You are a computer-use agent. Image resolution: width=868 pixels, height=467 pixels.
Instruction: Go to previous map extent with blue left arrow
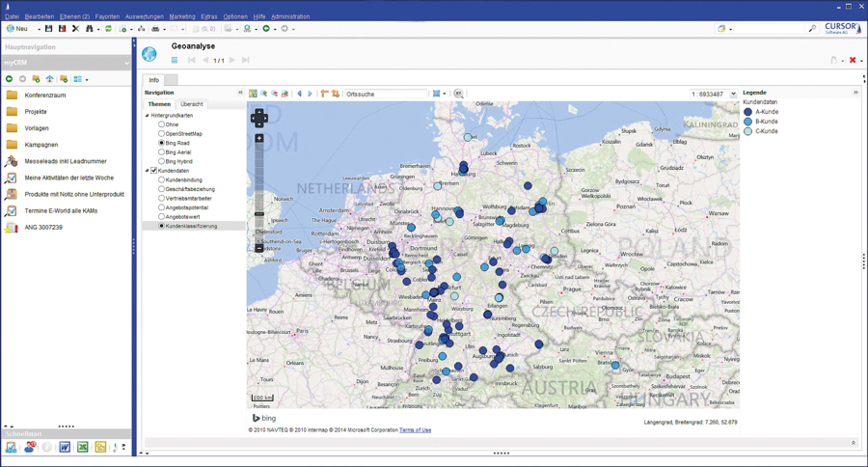pyautogui.click(x=299, y=94)
